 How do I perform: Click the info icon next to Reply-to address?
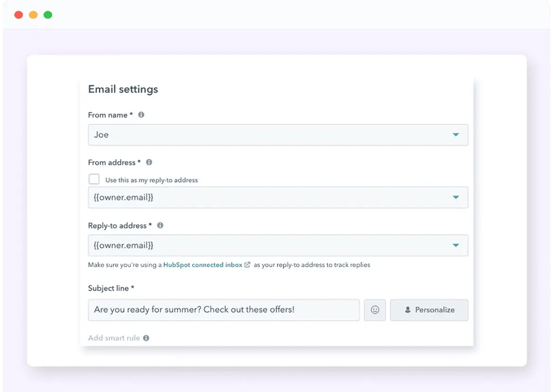point(160,225)
